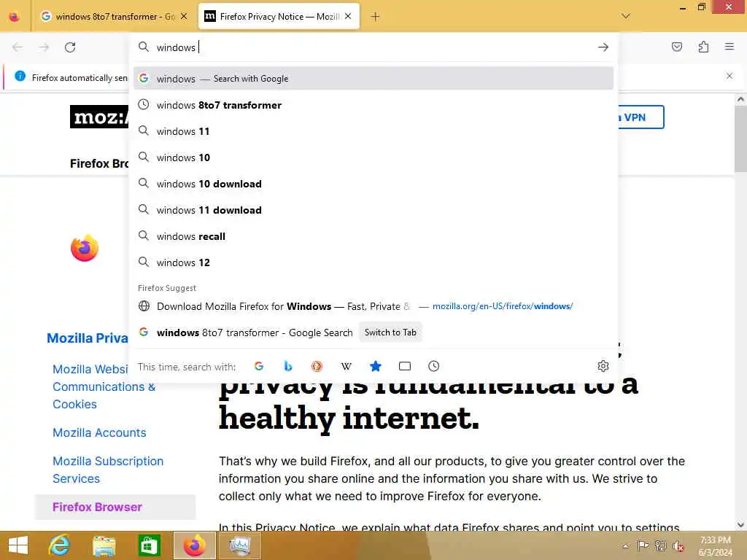Click the info icon in notification bar
The image size is (747, 560).
click(20, 76)
